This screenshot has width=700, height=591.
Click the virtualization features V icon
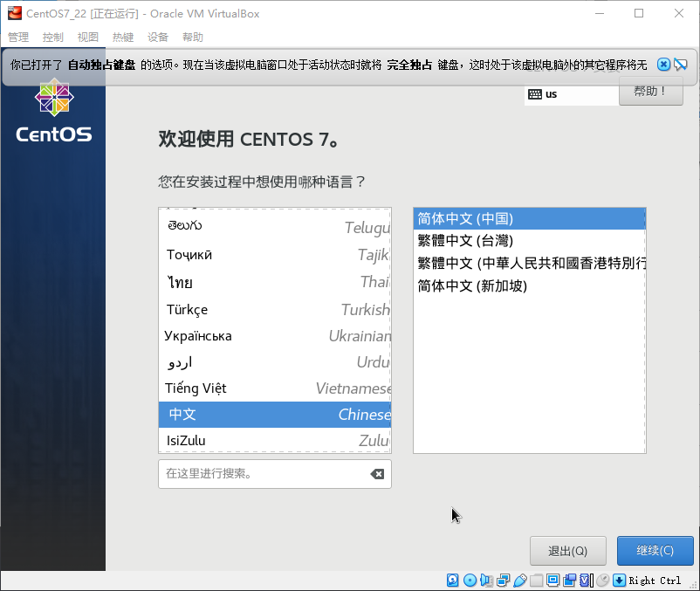(x=587, y=580)
